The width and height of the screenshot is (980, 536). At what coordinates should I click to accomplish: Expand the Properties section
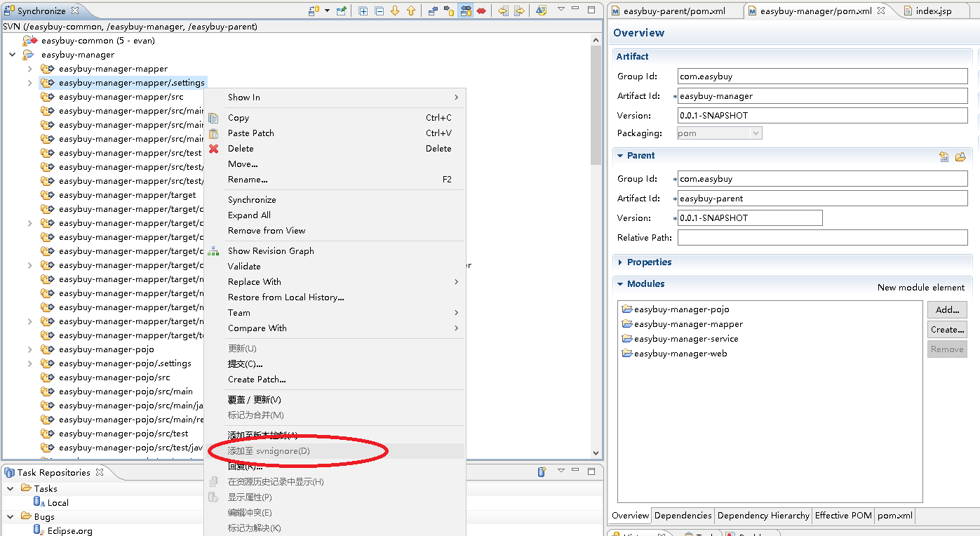point(620,262)
